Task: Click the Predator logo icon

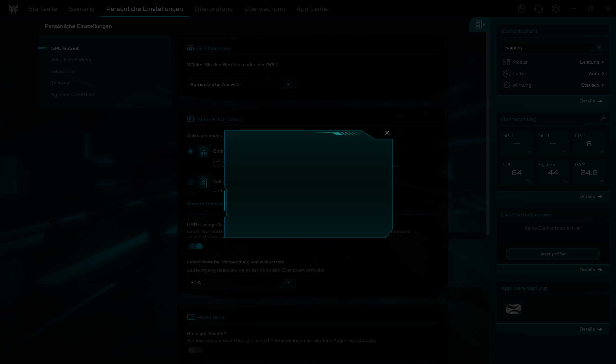Action: [13, 9]
